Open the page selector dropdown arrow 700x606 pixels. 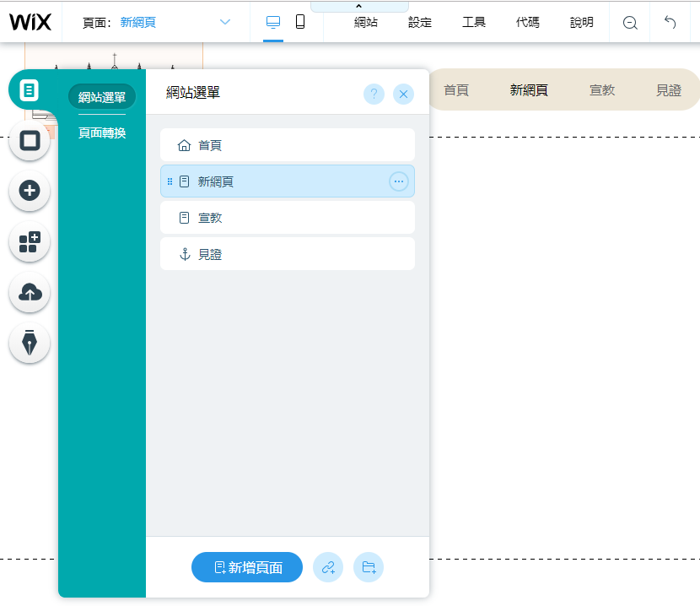225,22
